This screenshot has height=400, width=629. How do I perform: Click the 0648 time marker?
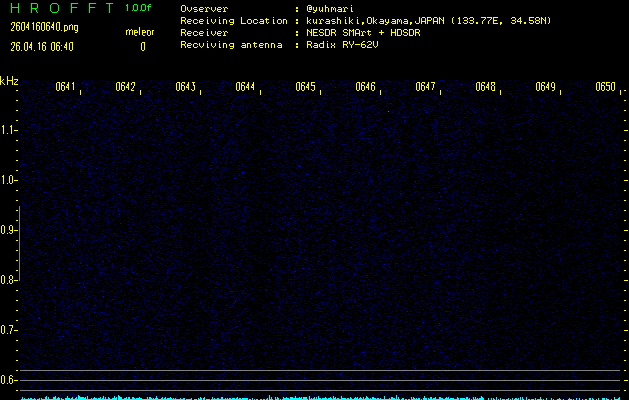point(485,87)
